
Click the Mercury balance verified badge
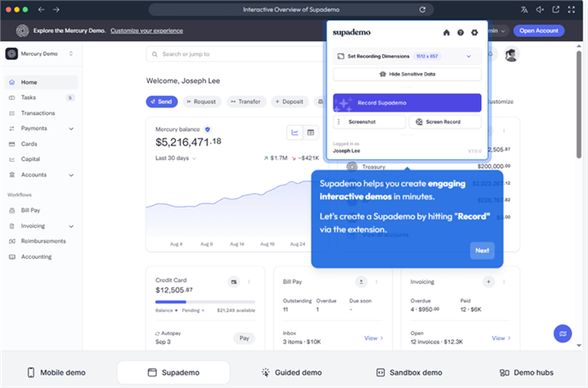[207, 129]
